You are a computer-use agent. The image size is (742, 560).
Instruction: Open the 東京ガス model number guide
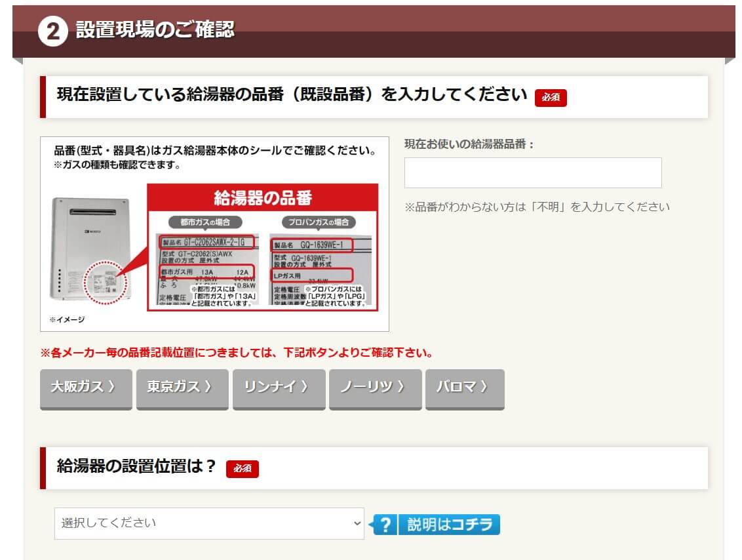pyautogui.click(x=182, y=388)
